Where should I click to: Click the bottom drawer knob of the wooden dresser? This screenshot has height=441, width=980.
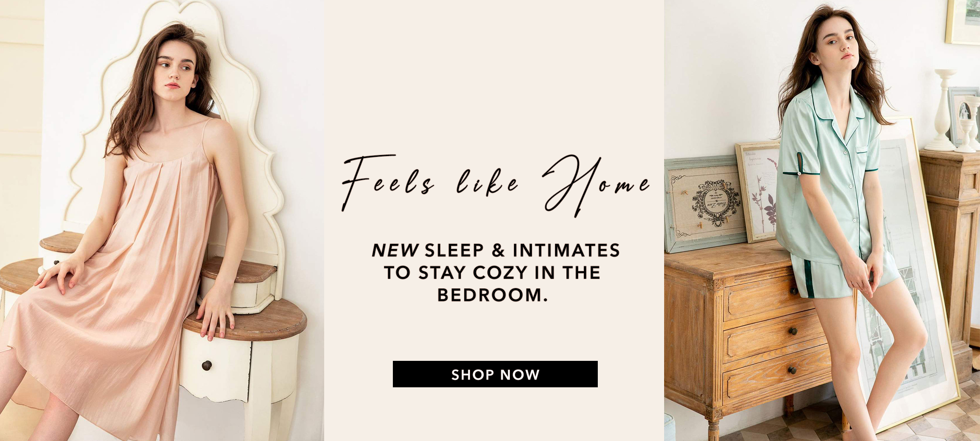pyautogui.click(x=792, y=370)
